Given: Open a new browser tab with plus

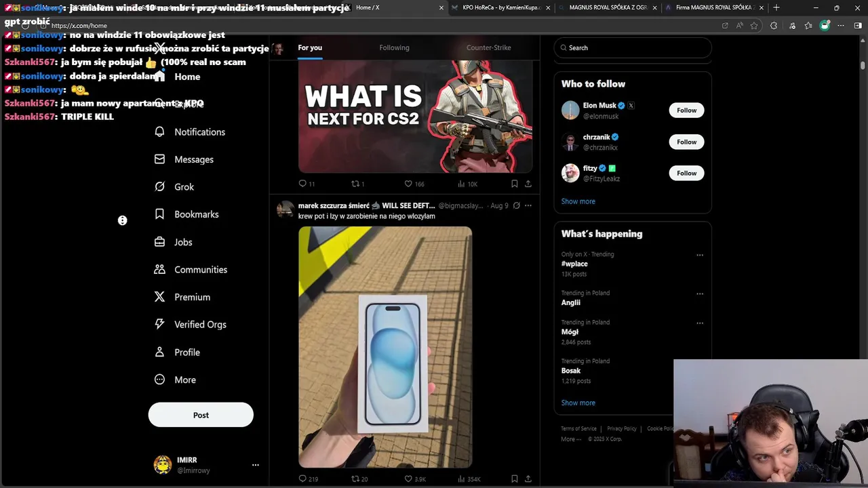Looking at the screenshot, I should pyautogui.click(x=776, y=7).
